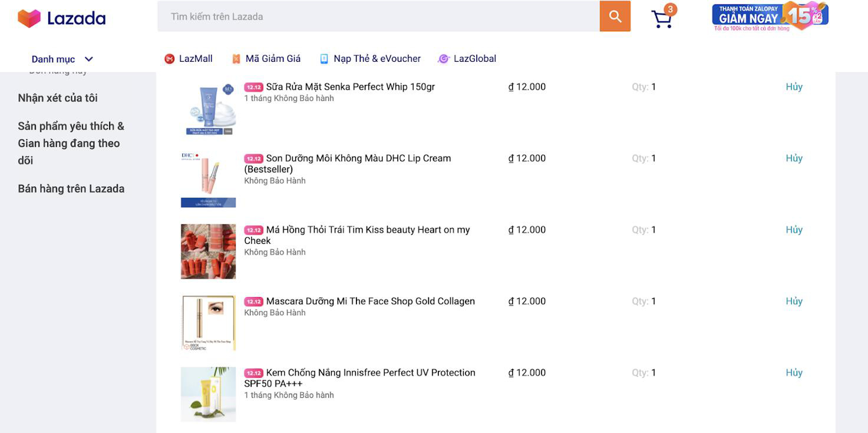This screenshot has height=433, width=868.
Task: Open the DHC Lip Cream product thumbnail
Action: 208,180
